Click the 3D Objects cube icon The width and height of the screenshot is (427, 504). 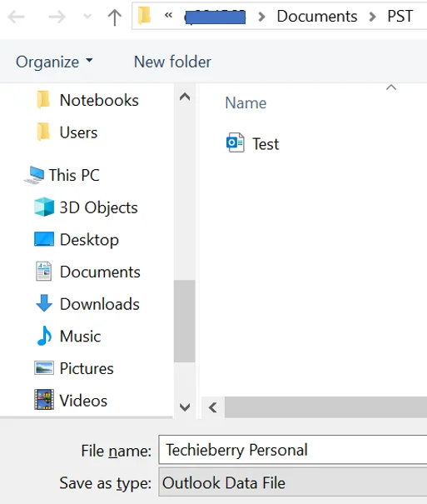coord(44,207)
